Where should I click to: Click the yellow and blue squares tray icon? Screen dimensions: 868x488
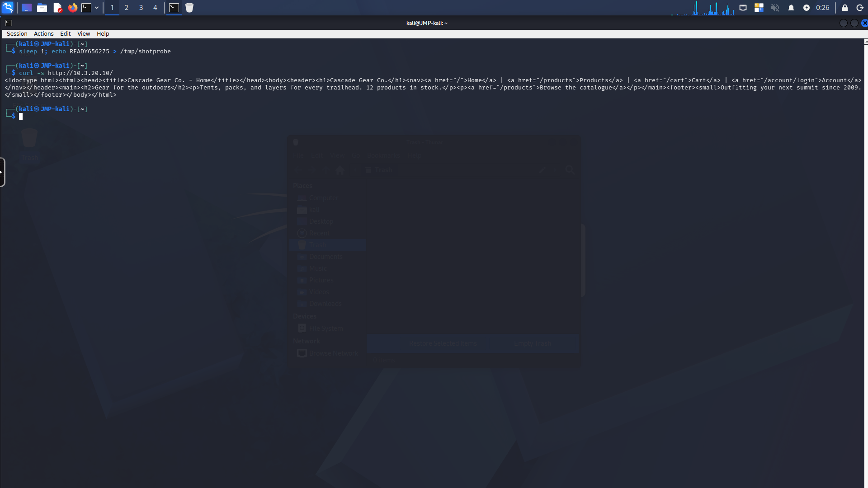point(759,8)
